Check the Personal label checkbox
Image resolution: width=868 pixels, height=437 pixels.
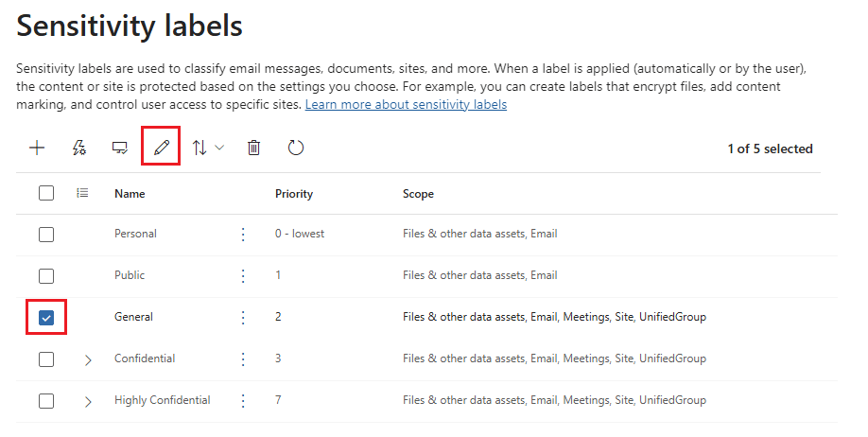(x=46, y=235)
